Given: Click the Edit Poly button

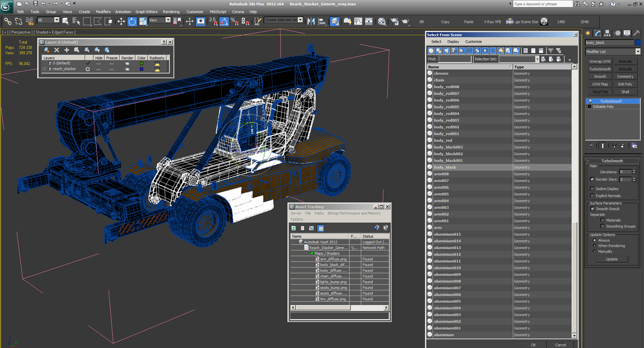Looking at the screenshot, I should (x=625, y=84).
